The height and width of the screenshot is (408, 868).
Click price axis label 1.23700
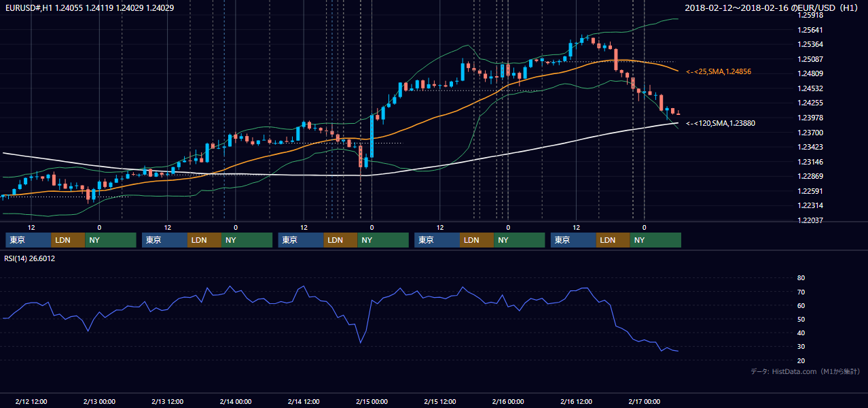[x=810, y=133]
